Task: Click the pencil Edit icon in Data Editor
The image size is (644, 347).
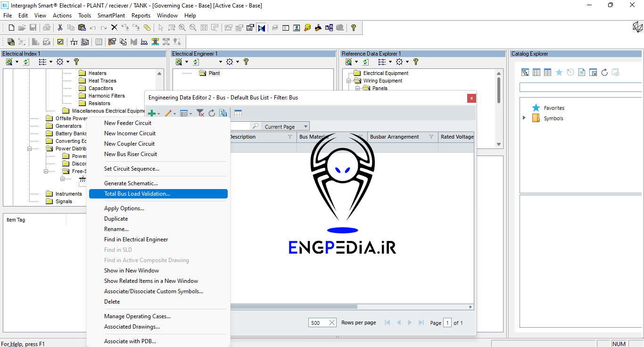Action: pos(168,114)
